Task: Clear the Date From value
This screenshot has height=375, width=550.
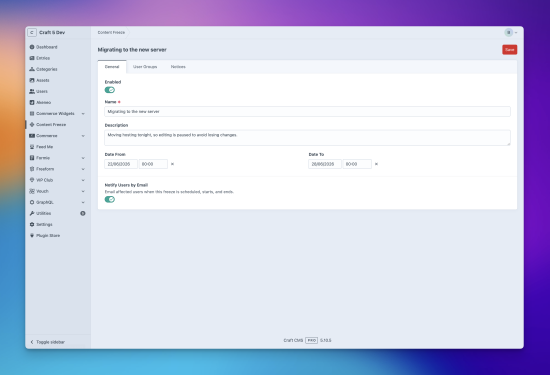Action: coord(172,164)
